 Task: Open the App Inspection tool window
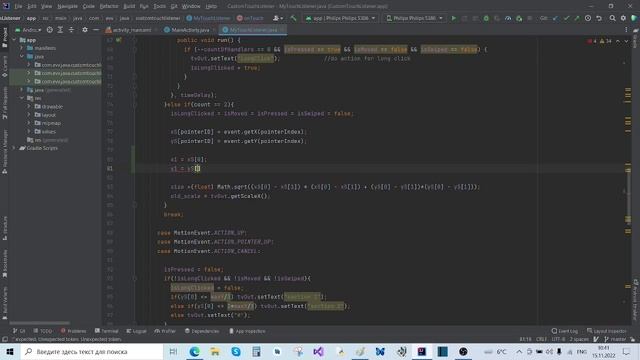pyautogui.click(x=247, y=331)
